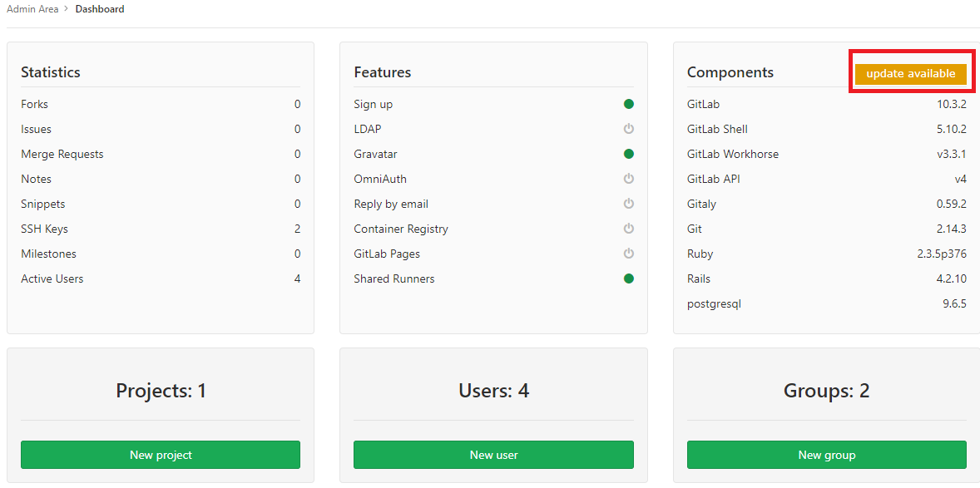Select the Statistics panel heading
This screenshot has width=980, height=488.
tap(51, 72)
